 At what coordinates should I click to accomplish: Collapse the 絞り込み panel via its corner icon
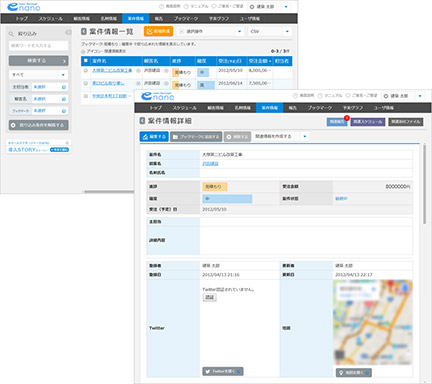tap(68, 32)
